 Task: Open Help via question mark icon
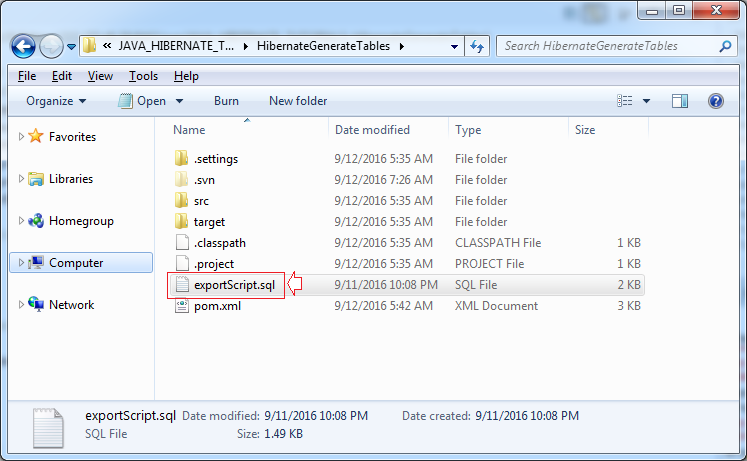tap(716, 101)
